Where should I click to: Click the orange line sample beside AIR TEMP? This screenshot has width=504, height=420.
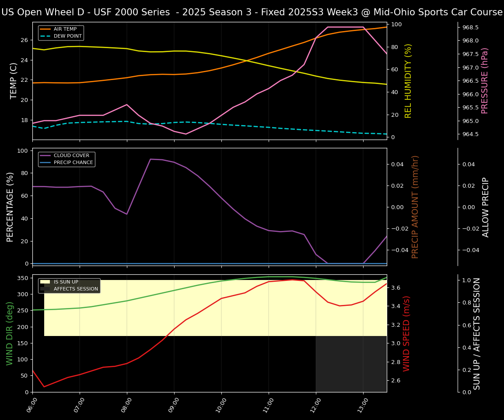[45, 29]
